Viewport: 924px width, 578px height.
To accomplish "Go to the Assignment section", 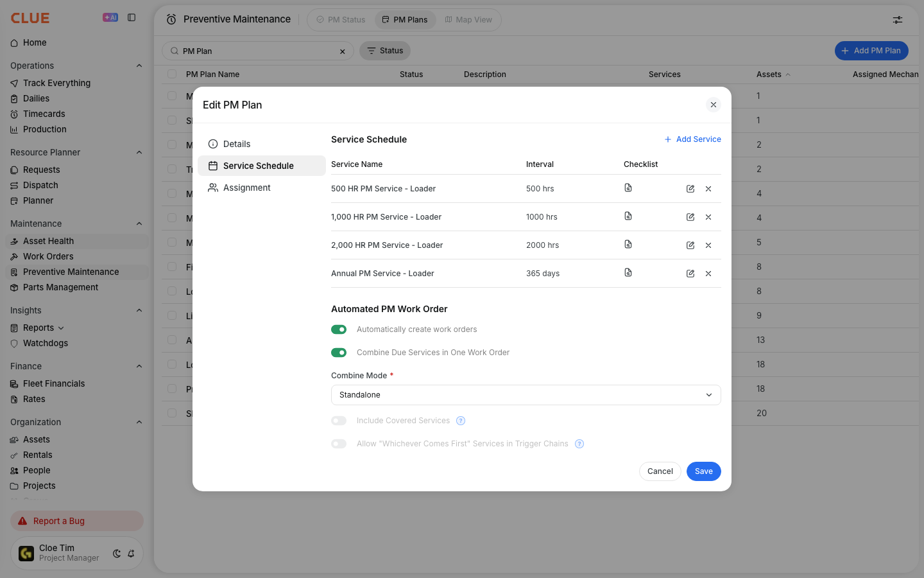I will [x=262, y=188].
